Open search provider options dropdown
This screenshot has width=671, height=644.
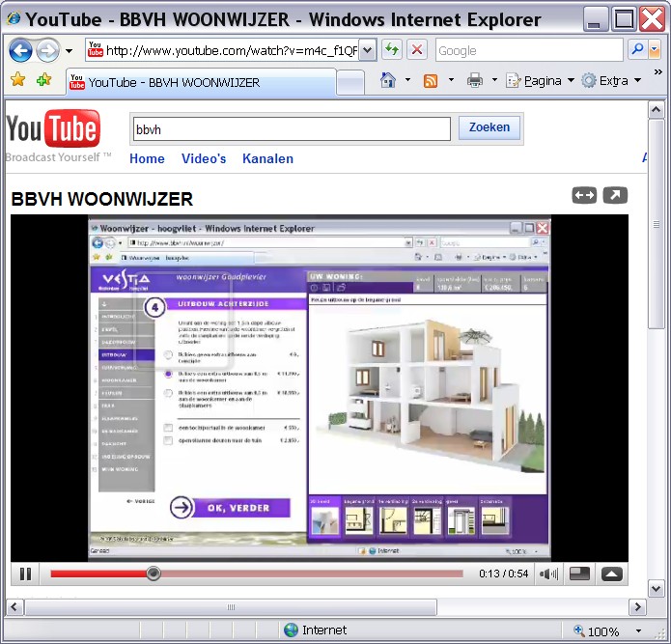tap(654, 50)
